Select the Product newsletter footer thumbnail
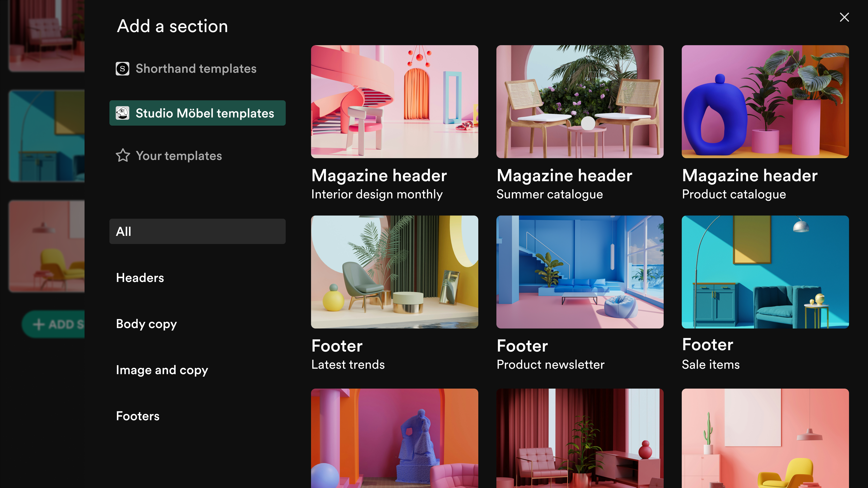This screenshot has width=868, height=488. (580, 272)
